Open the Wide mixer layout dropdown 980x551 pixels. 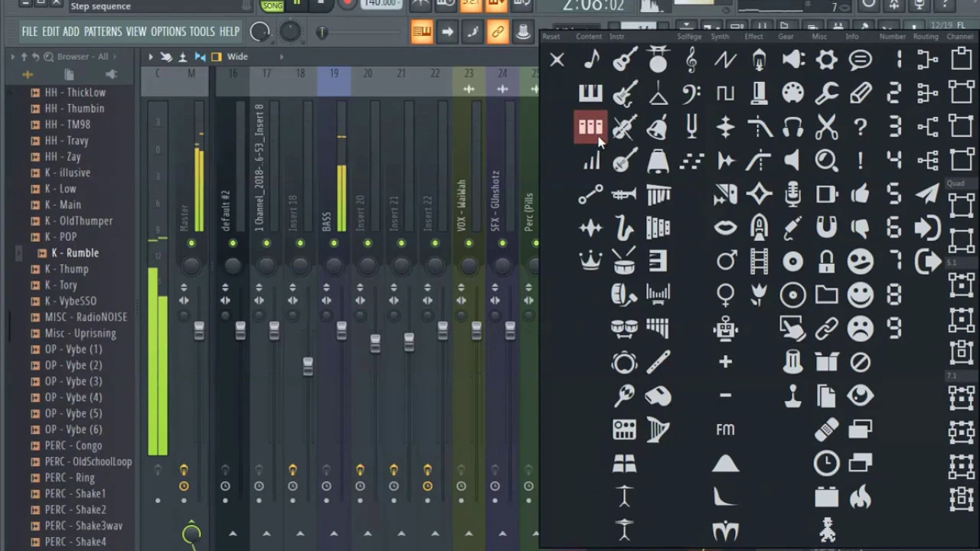[x=237, y=57]
